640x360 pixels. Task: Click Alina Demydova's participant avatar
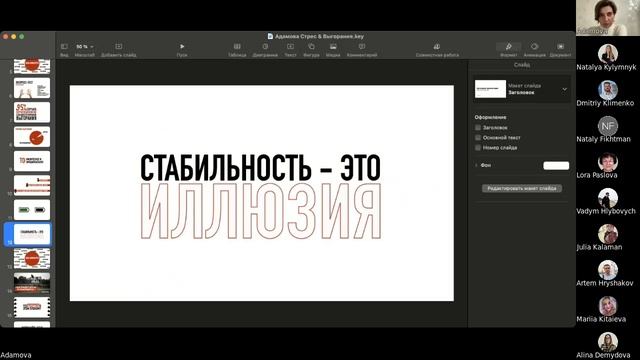pos(608,342)
